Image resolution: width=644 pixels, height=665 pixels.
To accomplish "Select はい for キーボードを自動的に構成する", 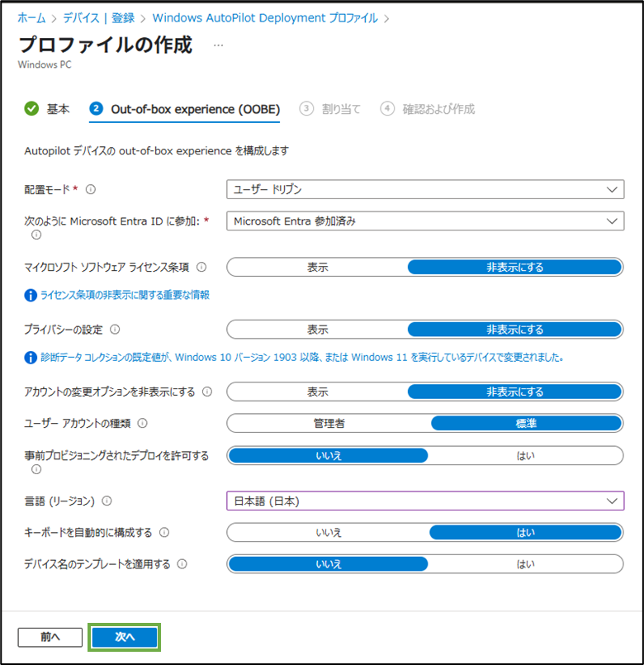I will (x=525, y=532).
